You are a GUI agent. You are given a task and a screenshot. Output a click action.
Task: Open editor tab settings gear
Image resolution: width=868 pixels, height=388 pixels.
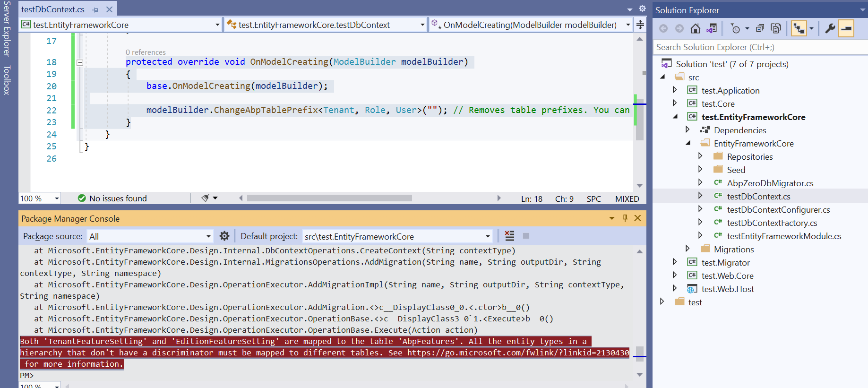[x=642, y=9]
